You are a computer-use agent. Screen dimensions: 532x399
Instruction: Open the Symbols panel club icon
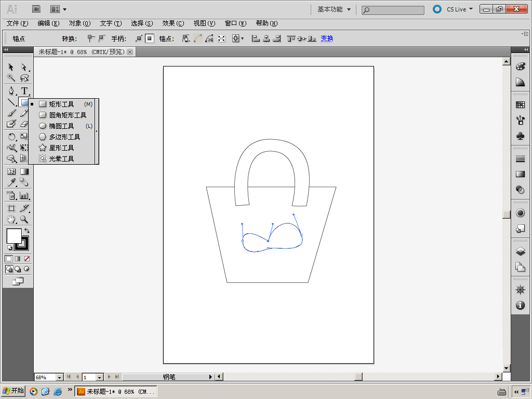[x=520, y=136]
